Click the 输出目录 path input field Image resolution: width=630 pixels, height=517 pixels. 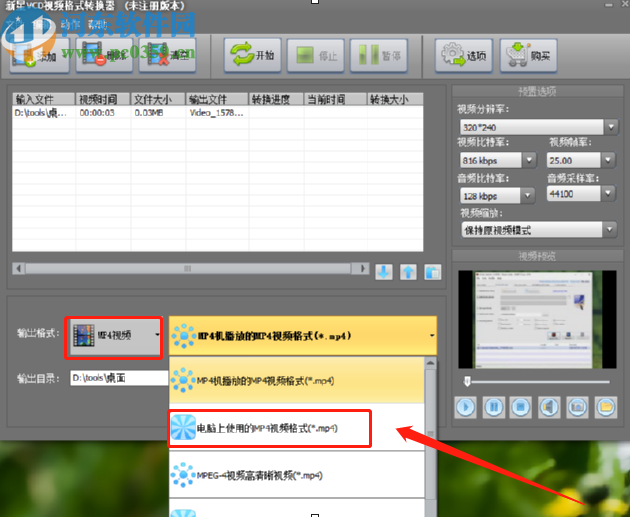tap(119, 378)
